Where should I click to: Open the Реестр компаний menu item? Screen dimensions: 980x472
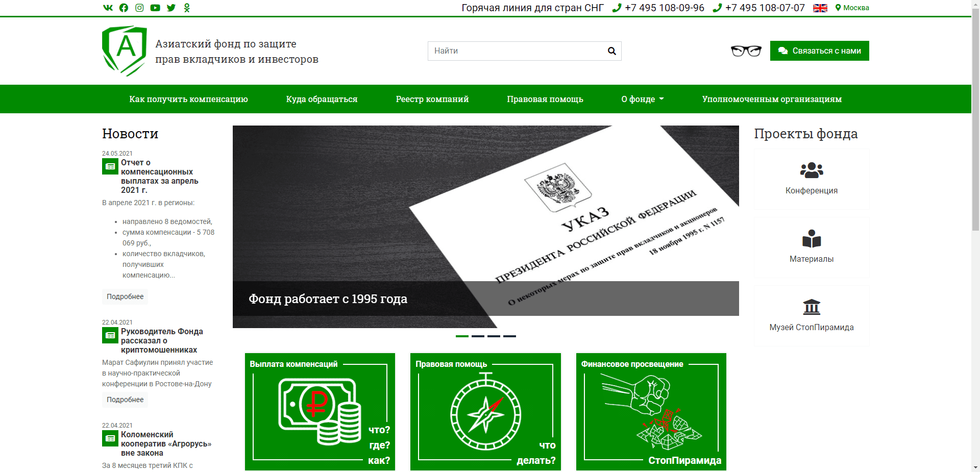coord(432,99)
